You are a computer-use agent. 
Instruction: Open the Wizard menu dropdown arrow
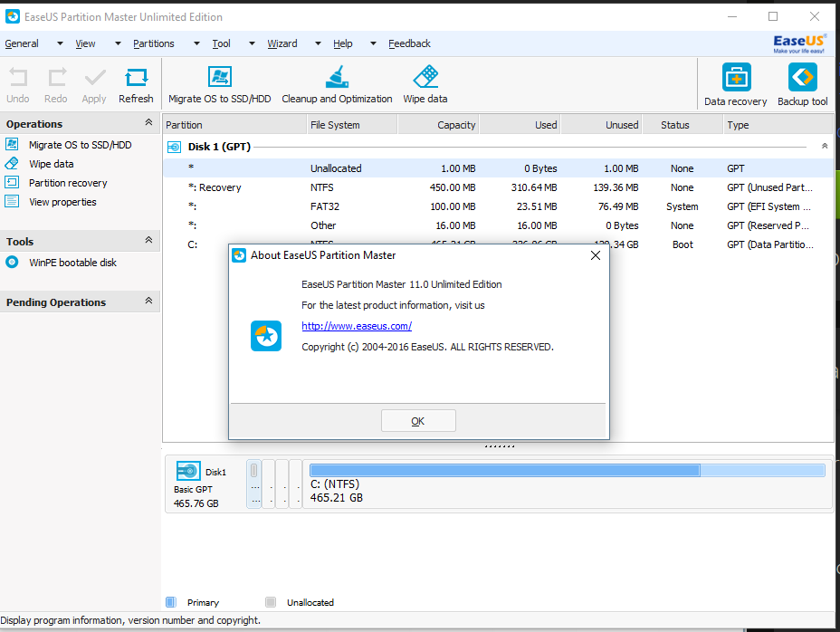[318, 43]
